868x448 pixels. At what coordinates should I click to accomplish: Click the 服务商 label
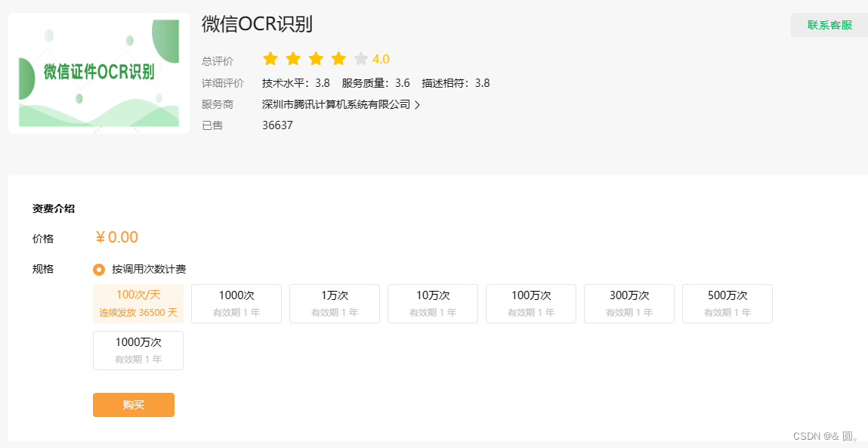pyautogui.click(x=218, y=105)
